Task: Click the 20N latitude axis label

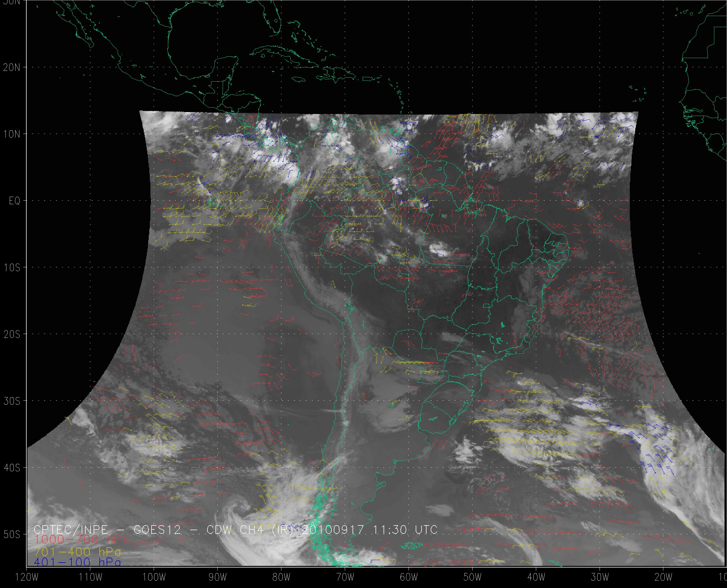Action: [12, 68]
